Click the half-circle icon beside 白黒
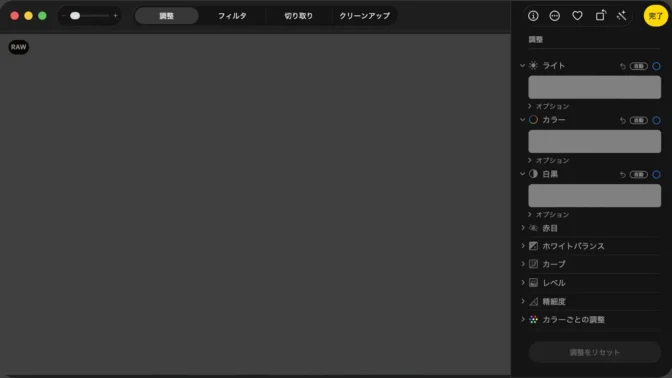Image resolution: width=672 pixels, height=378 pixels. point(533,174)
